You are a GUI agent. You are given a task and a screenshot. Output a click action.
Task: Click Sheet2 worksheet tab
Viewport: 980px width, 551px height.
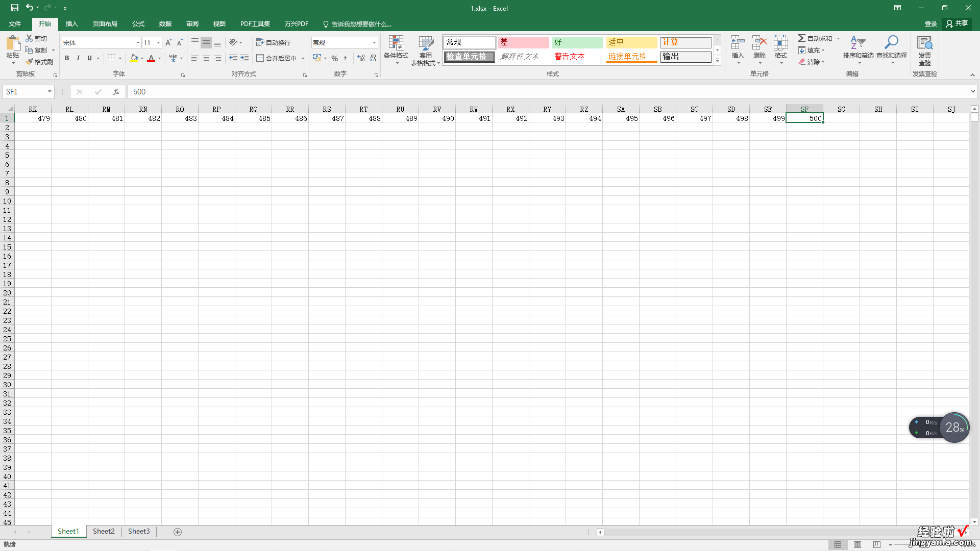[x=104, y=532]
